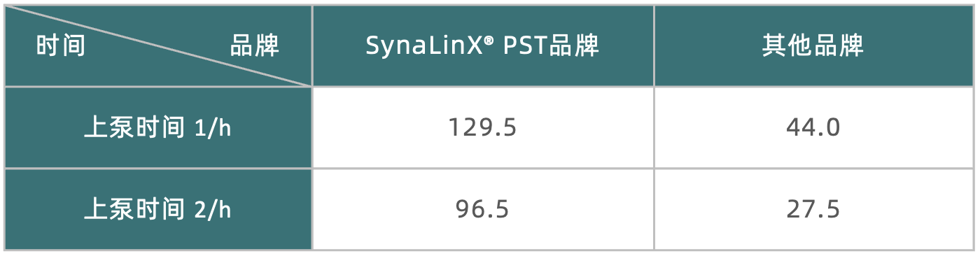Click the 44.0 value cell

click(814, 127)
